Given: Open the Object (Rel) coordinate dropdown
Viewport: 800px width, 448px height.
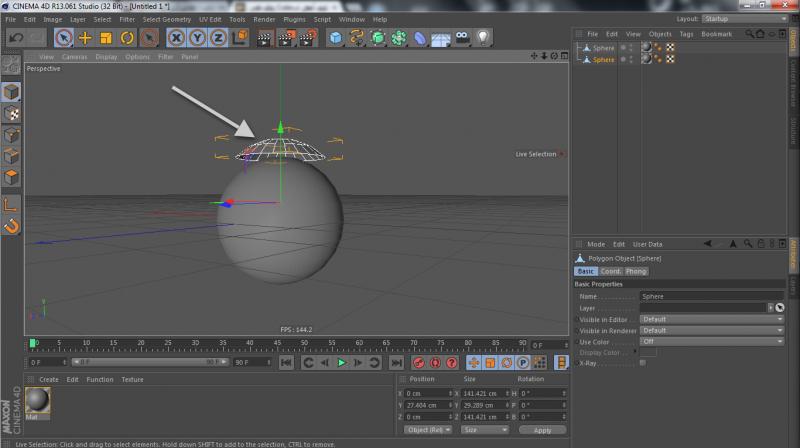Looking at the screenshot, I should 428,429.
